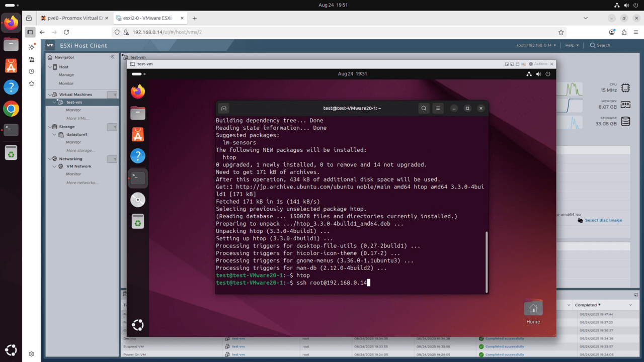Collapse the VM Network tree node
The image size is (644, 362).
[55, 166]
